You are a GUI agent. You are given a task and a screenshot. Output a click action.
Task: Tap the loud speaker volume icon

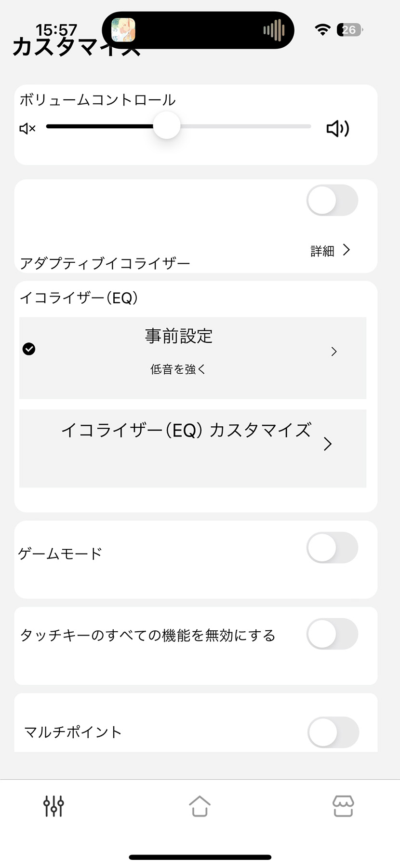click(337, 128)
